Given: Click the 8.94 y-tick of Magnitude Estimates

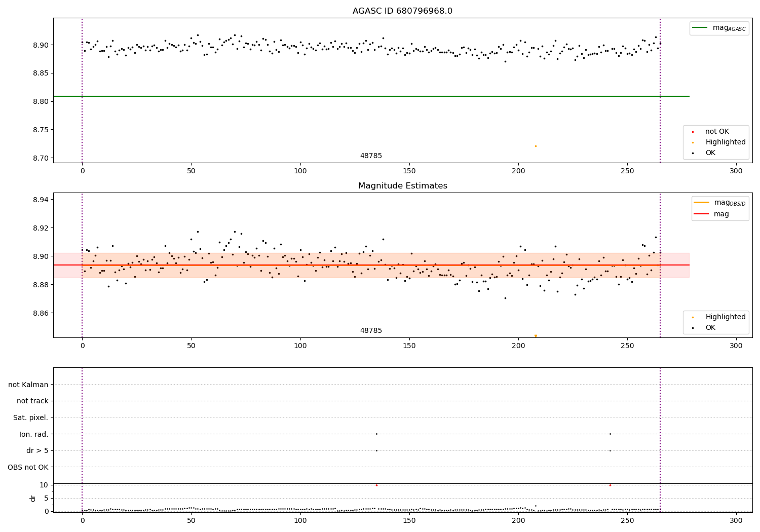Looking at the screenshot, I should 40,200.
